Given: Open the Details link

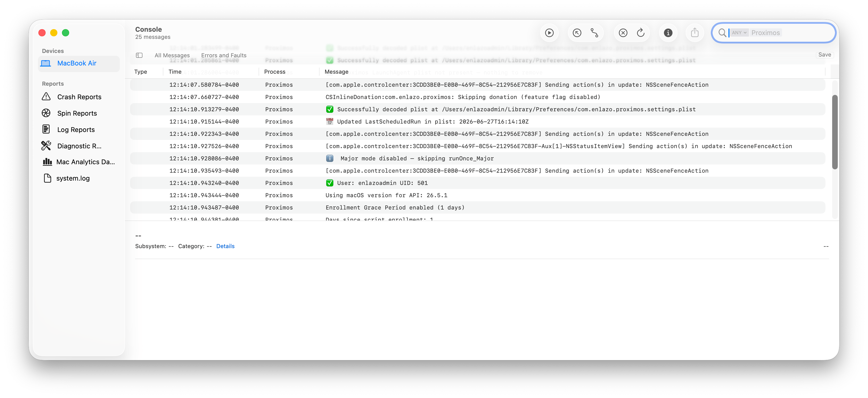Looking at the screenshot, I should [x=225, y=246].
